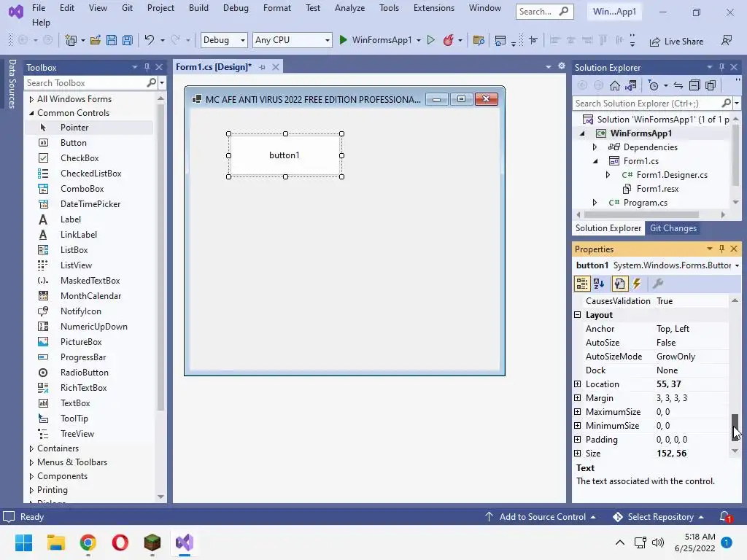
Task: Click Add to Source Control in status bar
Action: (541, 517)
